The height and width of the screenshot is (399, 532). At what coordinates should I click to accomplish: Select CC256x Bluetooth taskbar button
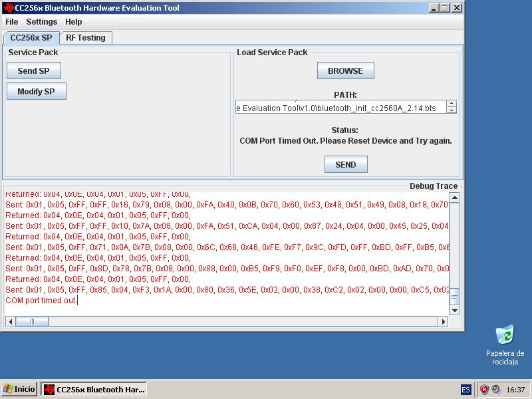click(94, 389)
